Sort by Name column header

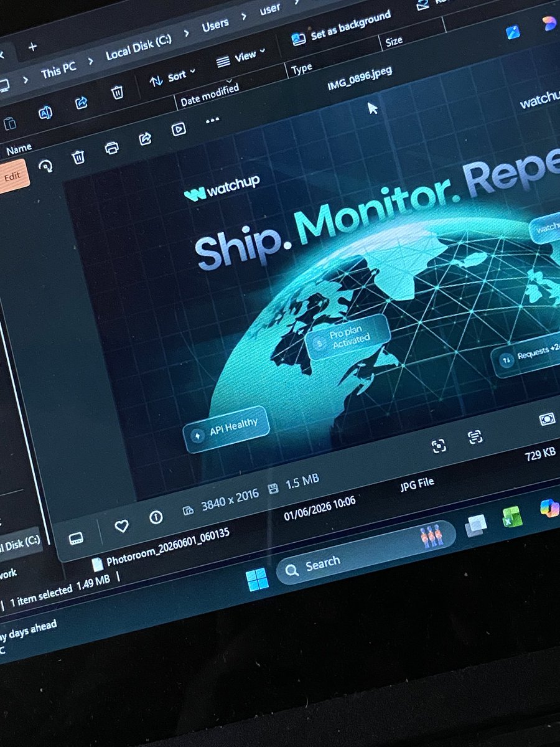(19, 149)
